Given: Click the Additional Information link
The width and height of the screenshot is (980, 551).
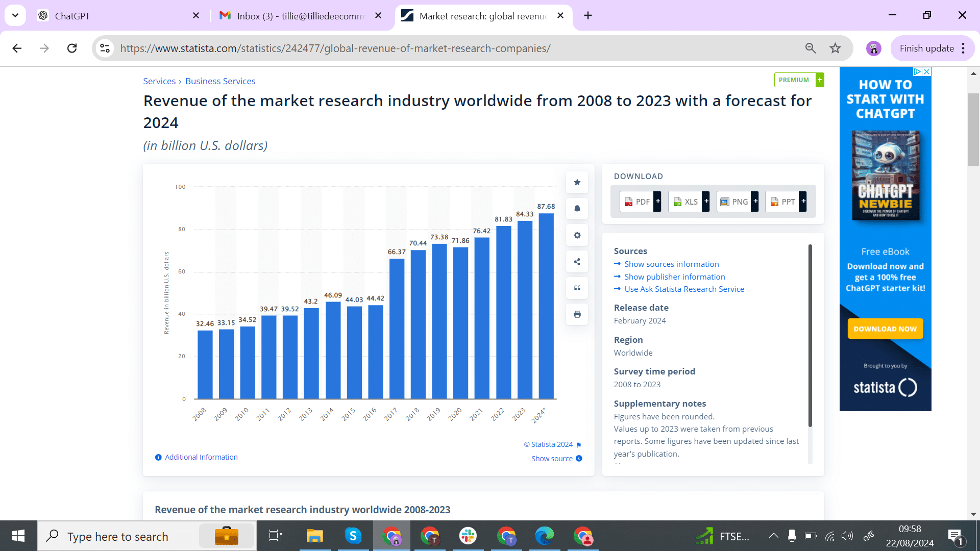Looking at the screenshot, I should (x=201, y=457).
